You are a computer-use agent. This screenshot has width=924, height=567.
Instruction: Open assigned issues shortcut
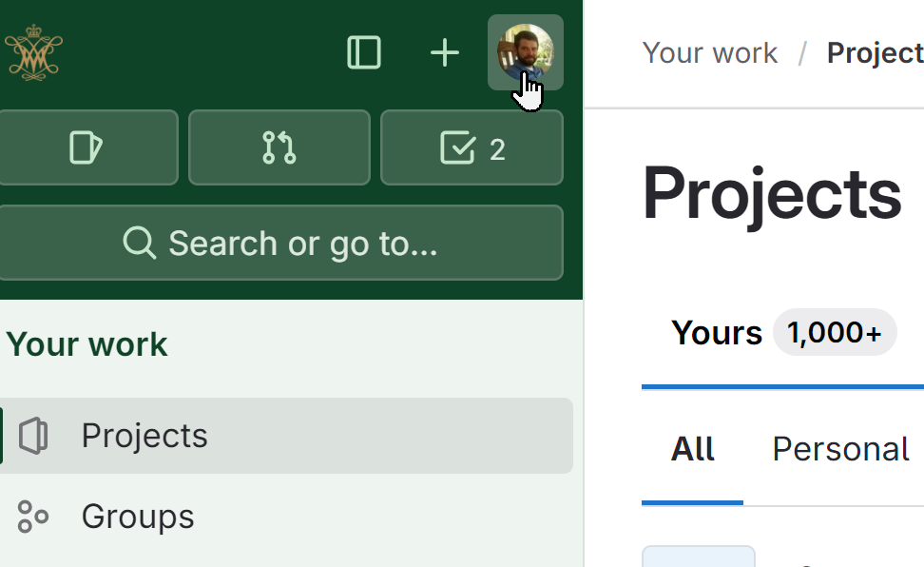coord(87,147)
